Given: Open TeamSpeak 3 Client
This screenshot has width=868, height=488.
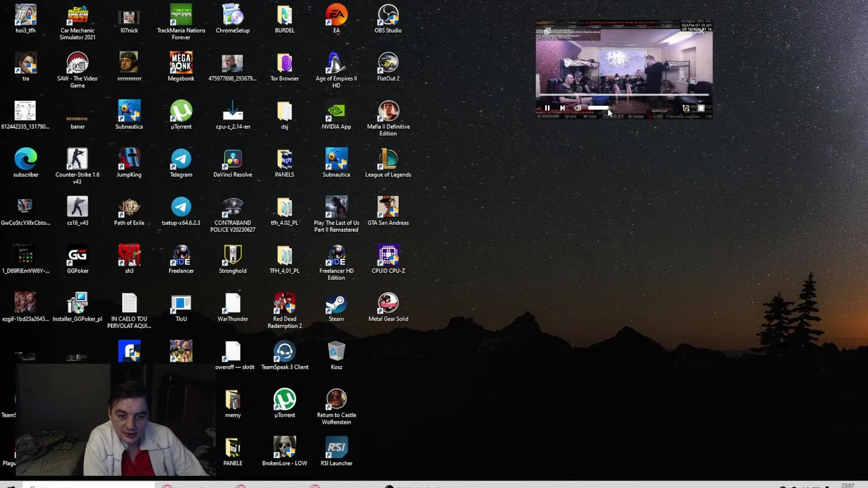Looking at the screenshot, I should click(284, 355).
